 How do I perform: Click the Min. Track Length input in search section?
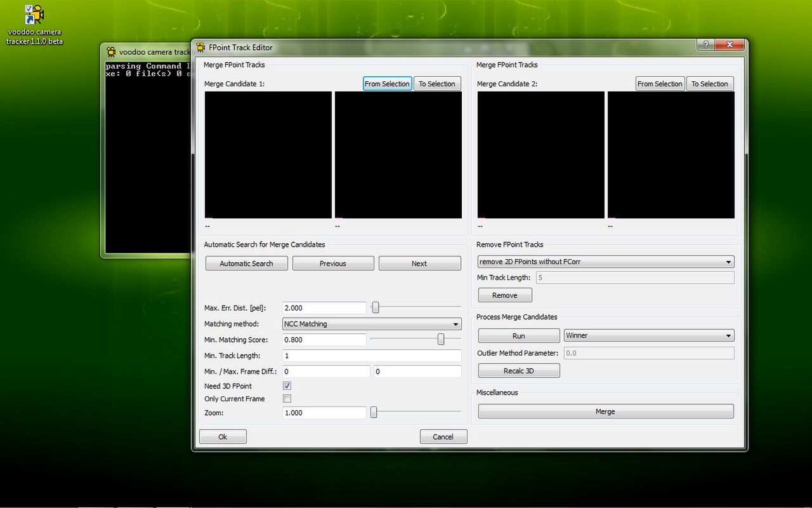(372, 356)
